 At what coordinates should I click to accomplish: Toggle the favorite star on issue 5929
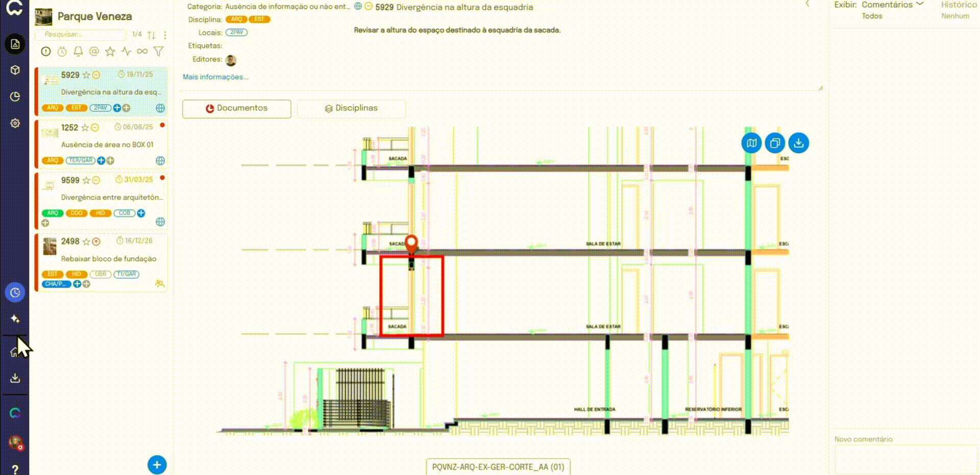point(86,75)
